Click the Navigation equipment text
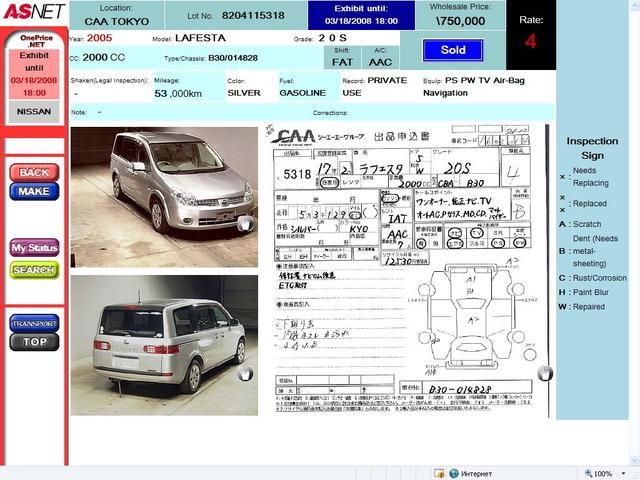 [x=445, y=93]
